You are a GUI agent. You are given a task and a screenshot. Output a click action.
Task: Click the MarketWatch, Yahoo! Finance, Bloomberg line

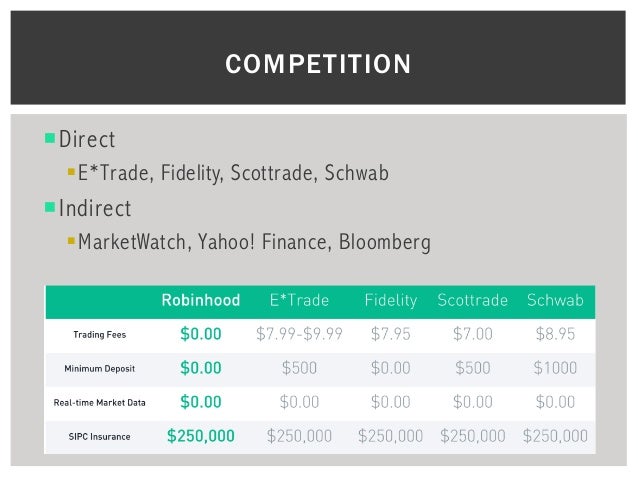[x=254, y=243]
